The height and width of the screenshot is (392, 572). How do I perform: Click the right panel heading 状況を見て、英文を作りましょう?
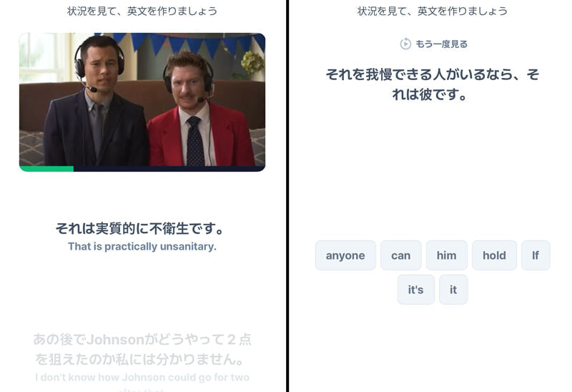coord(433,11)
